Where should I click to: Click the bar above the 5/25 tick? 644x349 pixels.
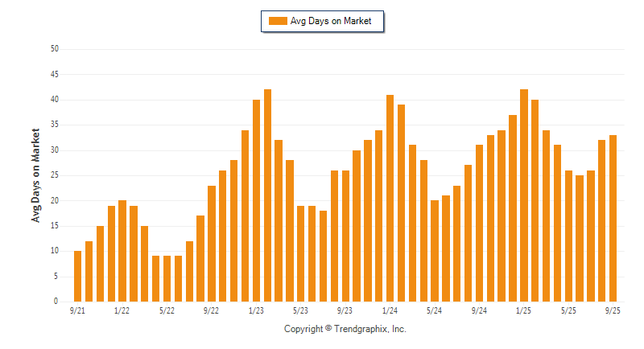(568, 236)
